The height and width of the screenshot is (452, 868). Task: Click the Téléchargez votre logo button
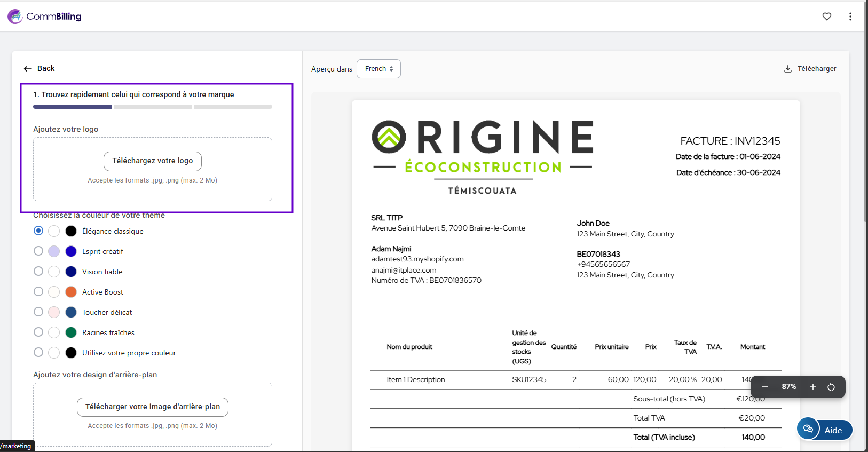pyautogui.click(x=152, y=161)
